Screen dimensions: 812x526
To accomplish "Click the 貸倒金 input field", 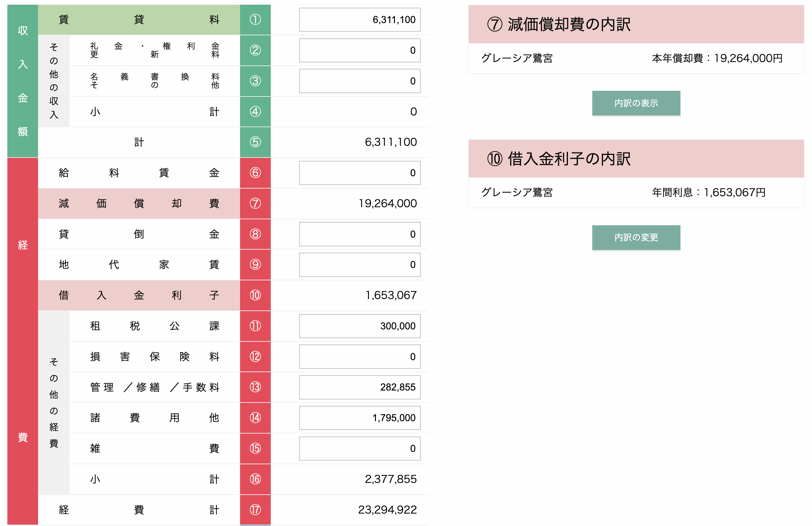I will point(359,234).
